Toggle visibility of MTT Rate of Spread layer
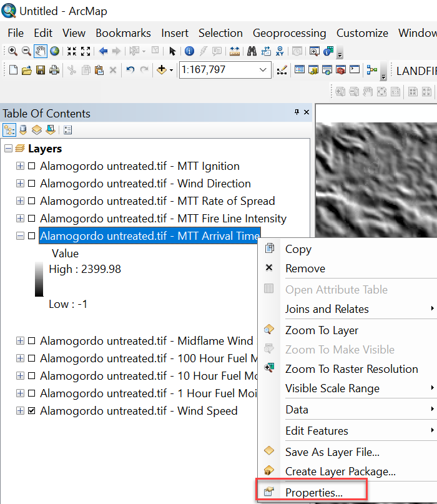Viewport: 437px width, 504px height. (x=31, y=201)
